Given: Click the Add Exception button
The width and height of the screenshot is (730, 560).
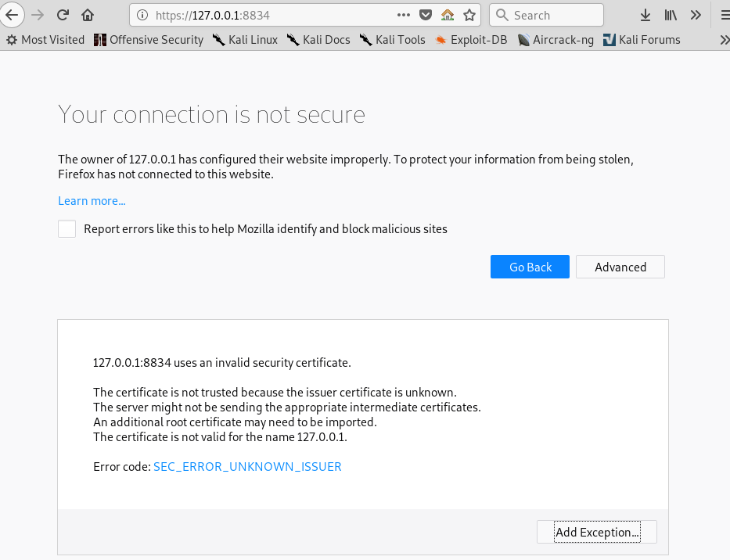Looking at the screenshot, I should tap(597, 533).
